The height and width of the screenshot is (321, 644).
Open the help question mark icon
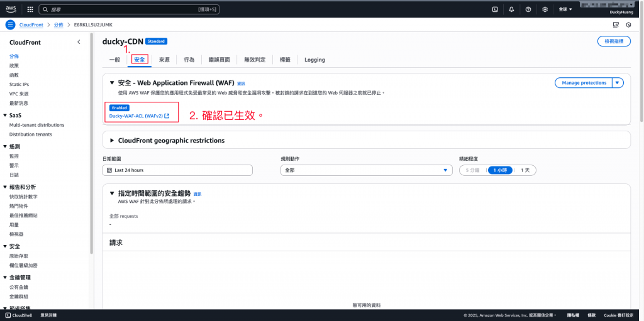click(528, 9)
